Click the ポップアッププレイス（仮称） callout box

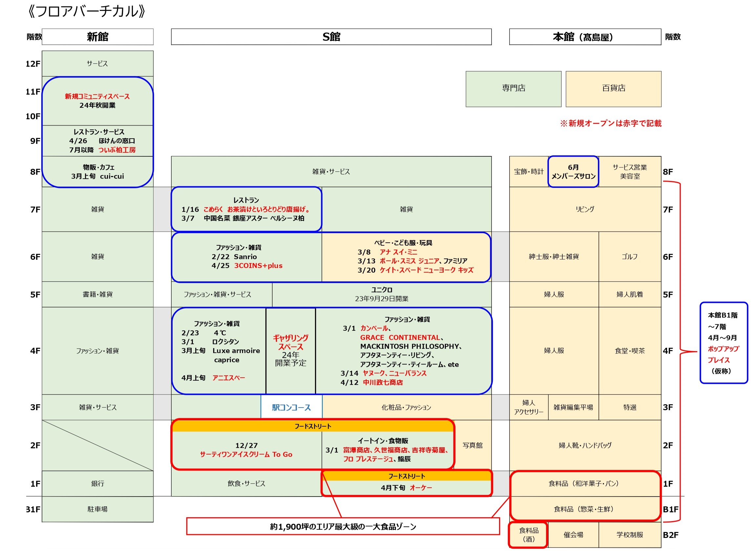[x=724, y=343]
